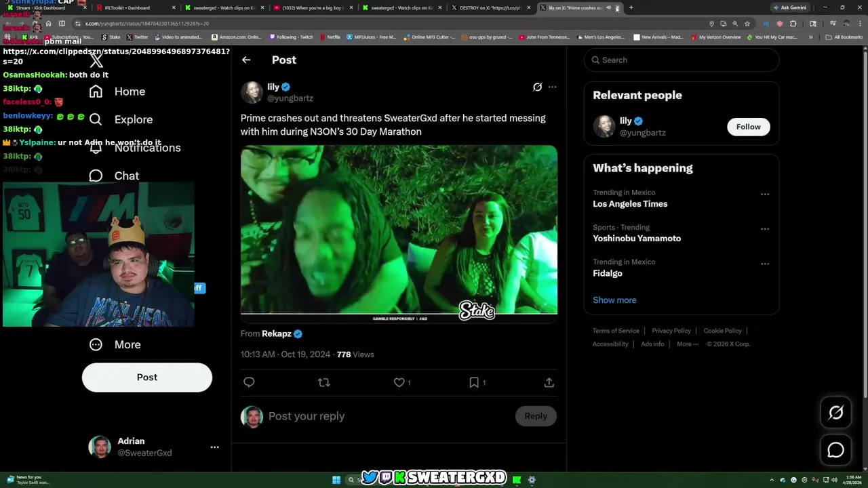Click the Grok icon on lily's post
The width and height of the screenshot is (868, 488).
(x=537, y=87)
